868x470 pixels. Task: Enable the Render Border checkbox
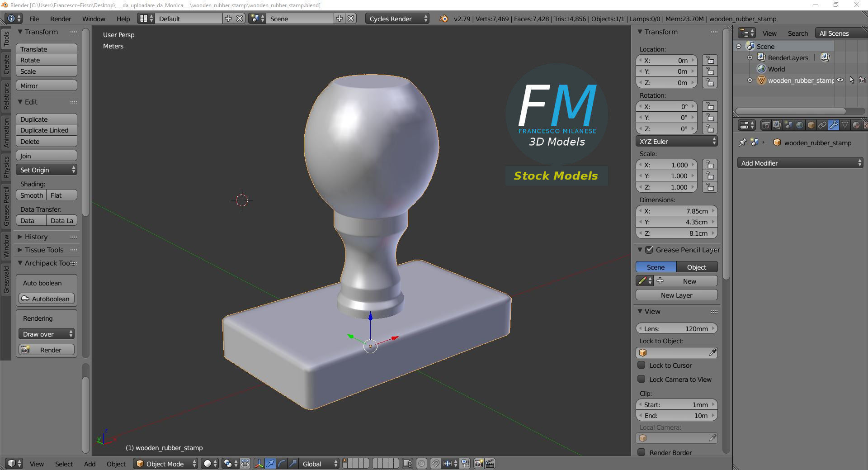point(641,452)
